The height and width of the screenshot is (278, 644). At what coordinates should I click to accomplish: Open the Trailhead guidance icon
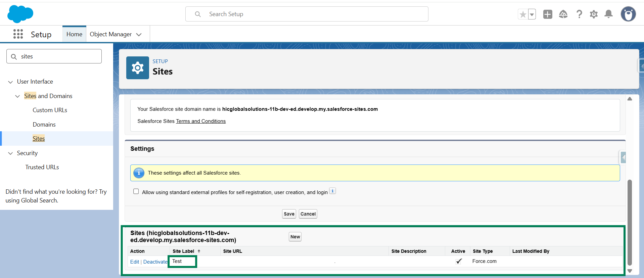563,14
